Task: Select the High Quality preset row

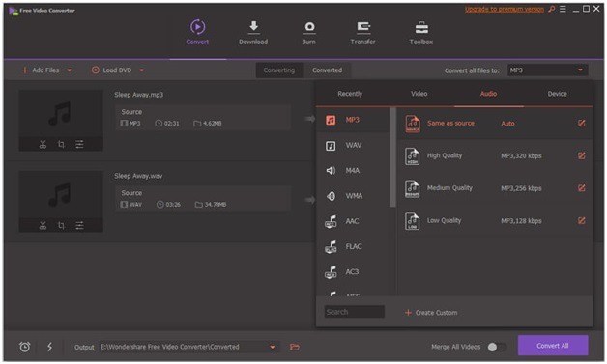Action: tap(495, 155)
